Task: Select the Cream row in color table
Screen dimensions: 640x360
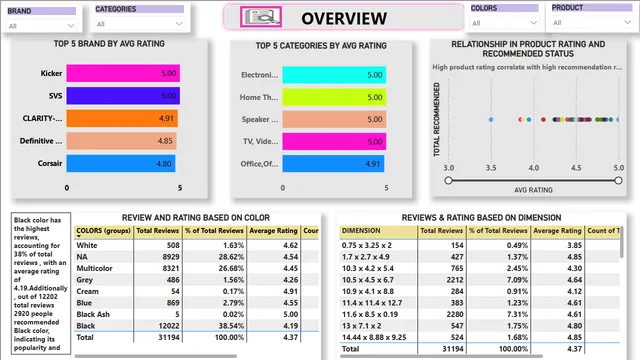Action: click(196, 291)
